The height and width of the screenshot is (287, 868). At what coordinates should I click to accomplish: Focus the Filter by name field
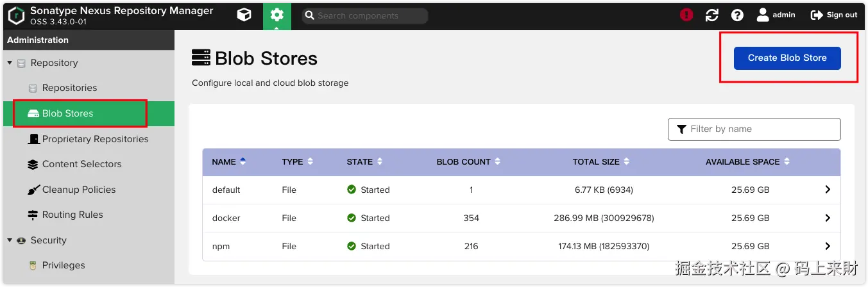click(754, 129)
